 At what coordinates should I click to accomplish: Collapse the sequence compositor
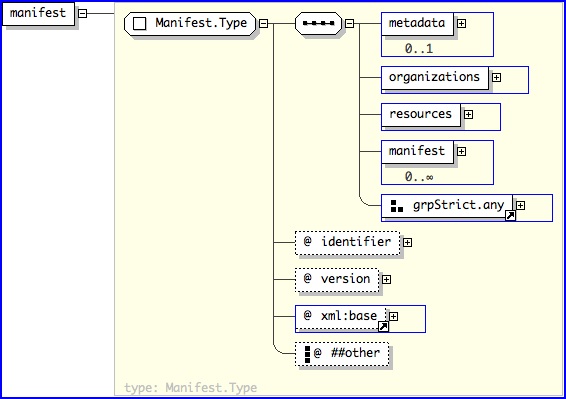[349, 23]
